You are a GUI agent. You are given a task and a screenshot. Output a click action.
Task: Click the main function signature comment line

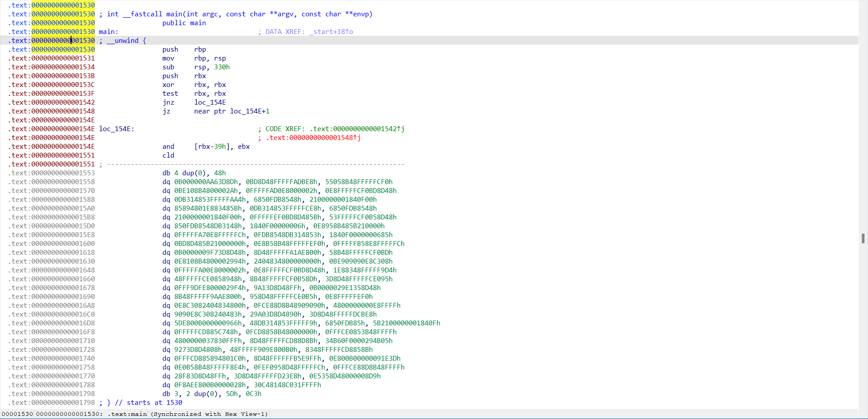[x=236, y=14]
